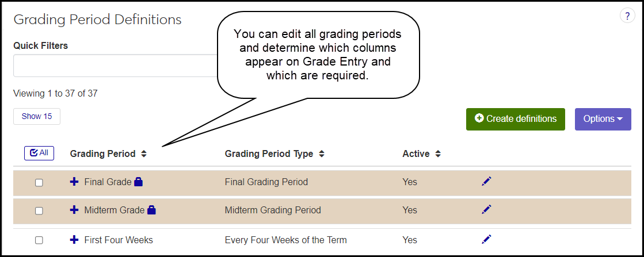The image size is (644, 257).
Task: Select the Midterm Grade row checkbox
Action: (x=39, y=211)
